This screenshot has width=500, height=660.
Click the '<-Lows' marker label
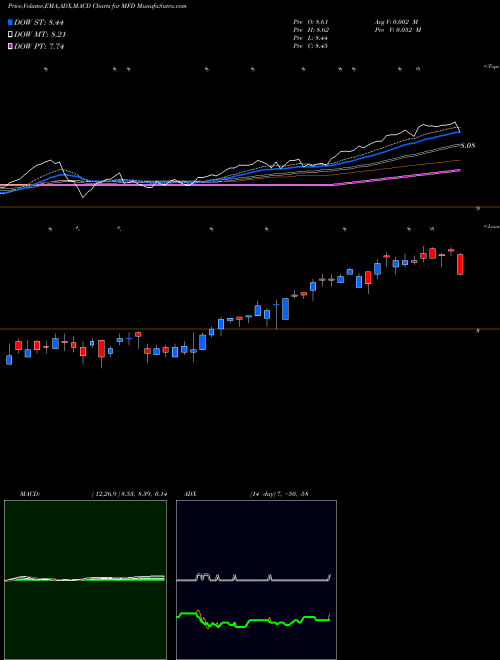491,226
